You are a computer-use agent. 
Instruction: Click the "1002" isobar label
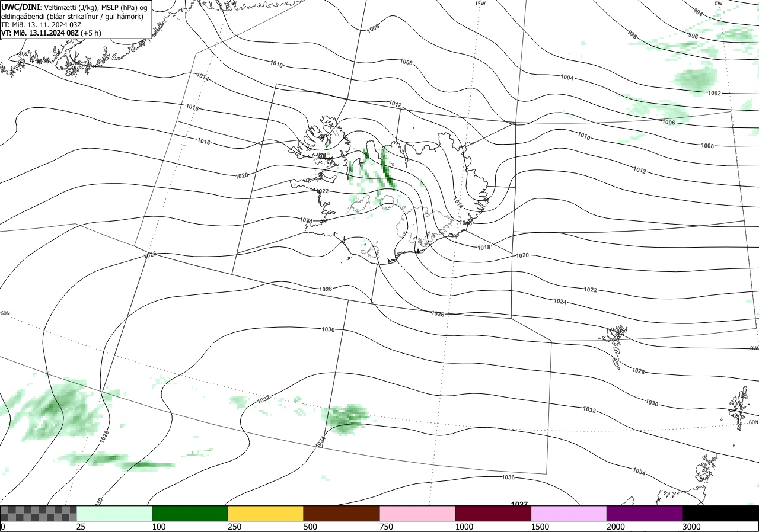tap(715, 94)
